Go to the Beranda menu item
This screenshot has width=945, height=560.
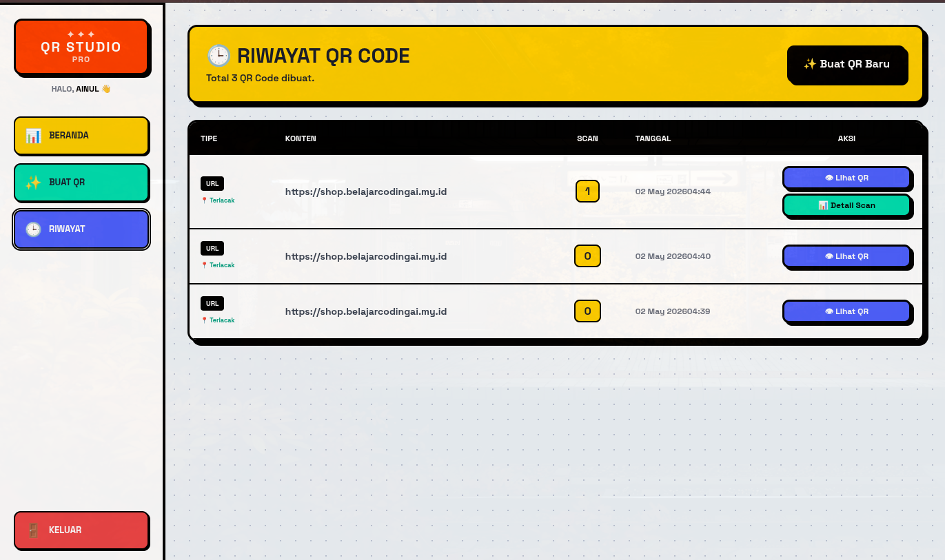tap(81, 136)
